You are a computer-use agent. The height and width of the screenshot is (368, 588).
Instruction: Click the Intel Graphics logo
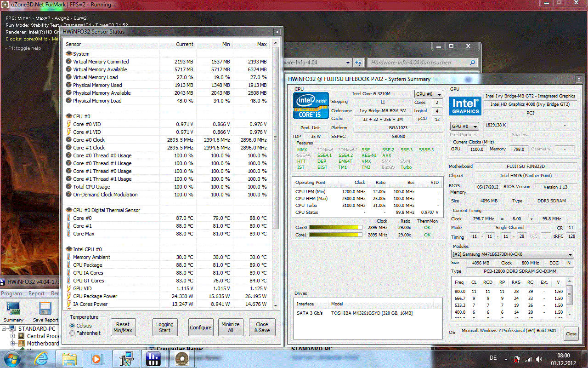tap(465, 106)
